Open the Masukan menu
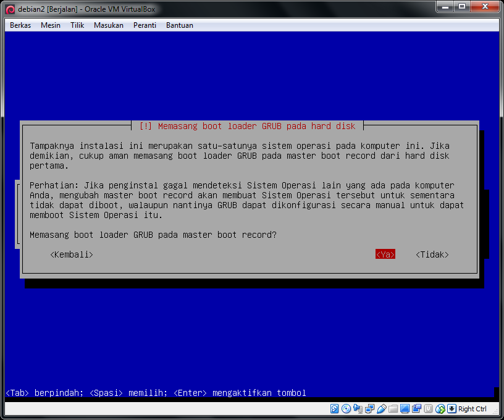 tap(109, 25)
